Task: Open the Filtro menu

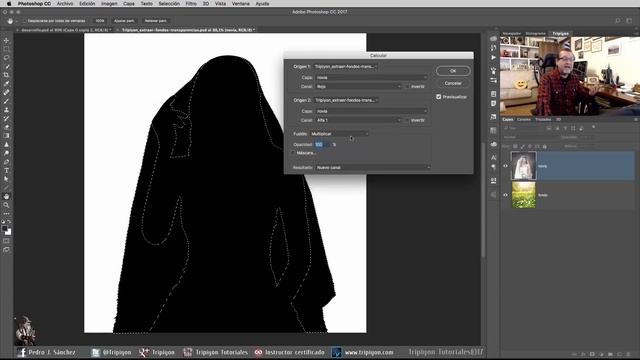Action: [x=191, y=4]
